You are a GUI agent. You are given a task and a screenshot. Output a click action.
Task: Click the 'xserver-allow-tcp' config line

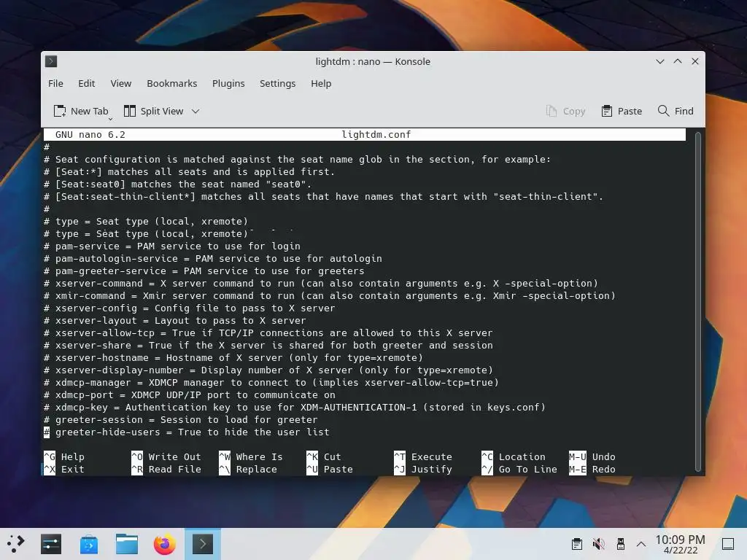point(268,332)
